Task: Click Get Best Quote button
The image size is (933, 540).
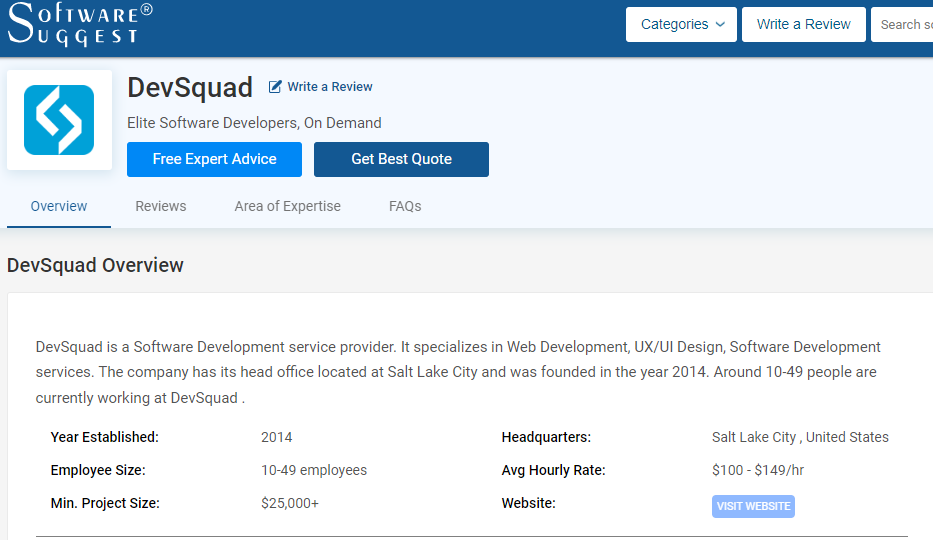Action: coord(402,159)
